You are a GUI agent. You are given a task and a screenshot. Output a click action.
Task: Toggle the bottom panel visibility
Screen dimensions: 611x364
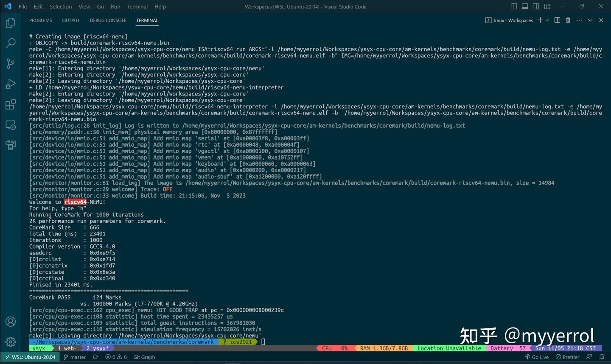click(525, 6)
